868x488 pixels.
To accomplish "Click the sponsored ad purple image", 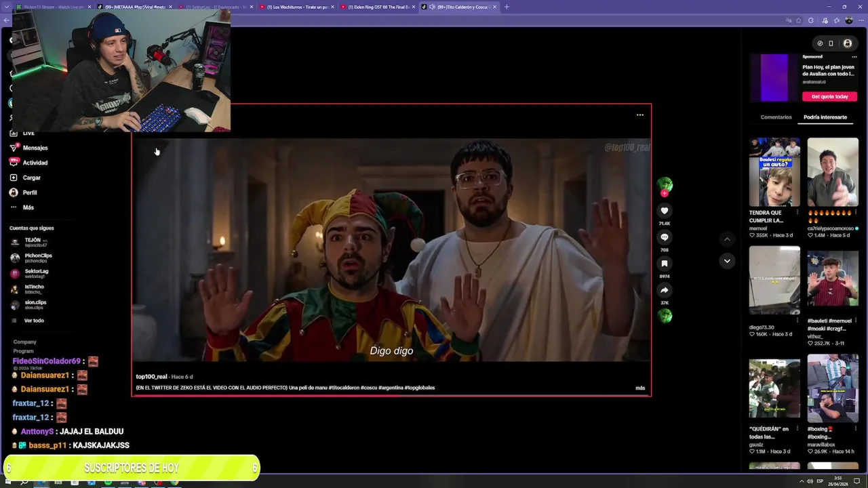I will pos(774,78).
